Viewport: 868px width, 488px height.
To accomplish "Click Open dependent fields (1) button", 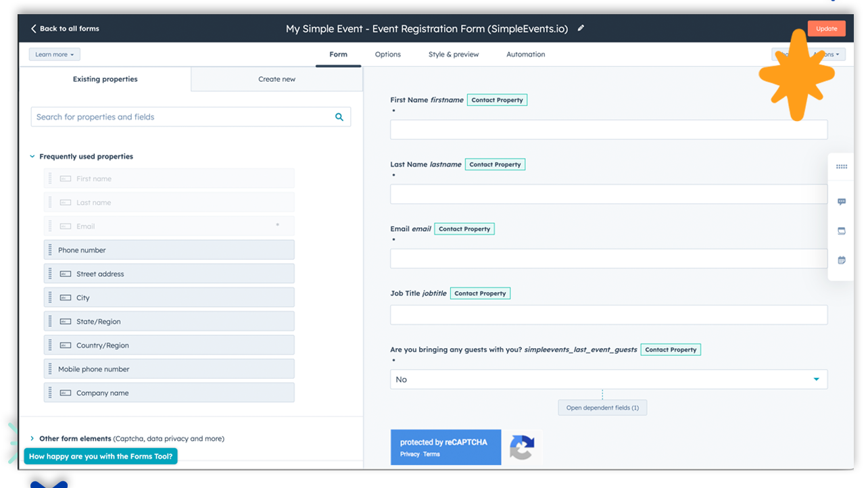I will (x=602, y=408).
